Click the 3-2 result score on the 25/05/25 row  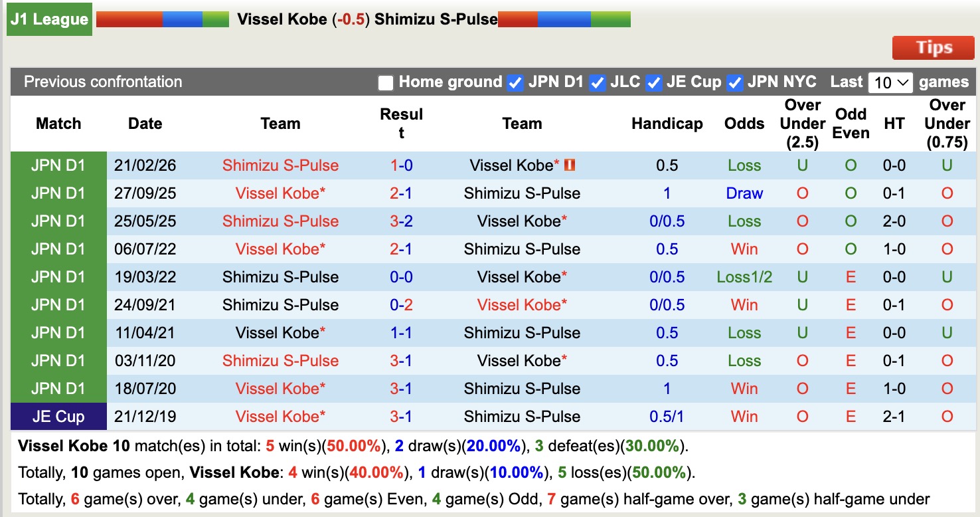(x=401, y=221)
